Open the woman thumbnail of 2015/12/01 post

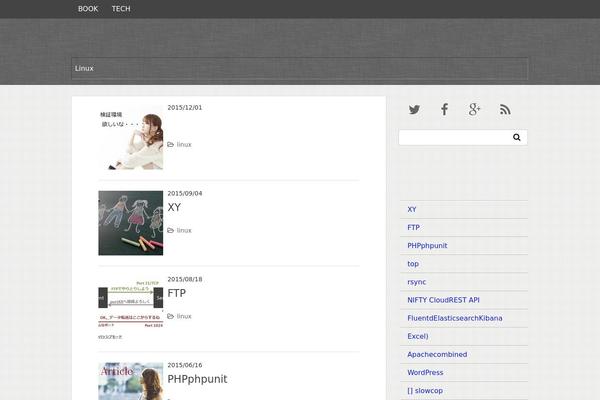click(x=130, y=137)
